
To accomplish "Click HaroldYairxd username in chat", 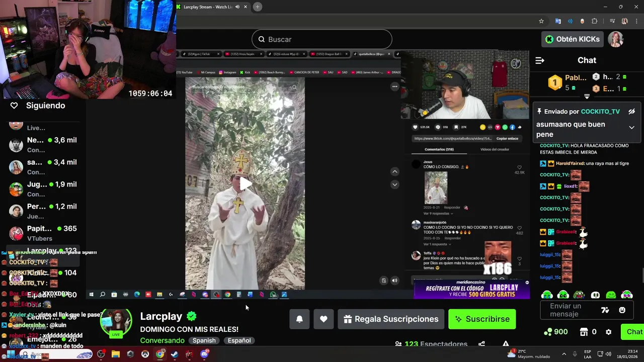I will (570, 163).
